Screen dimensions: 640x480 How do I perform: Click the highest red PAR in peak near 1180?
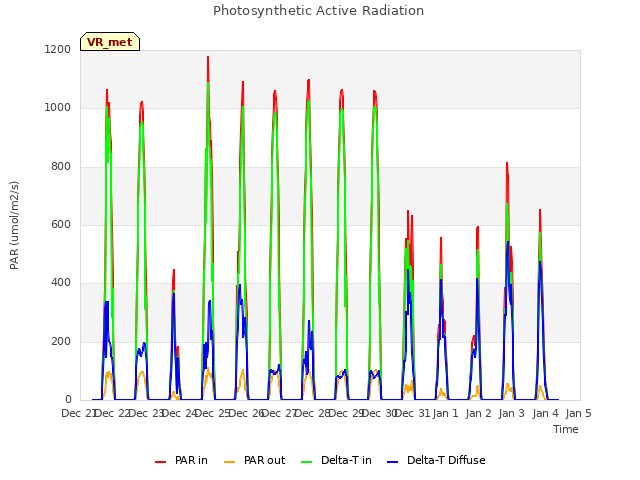pos(208,57)
